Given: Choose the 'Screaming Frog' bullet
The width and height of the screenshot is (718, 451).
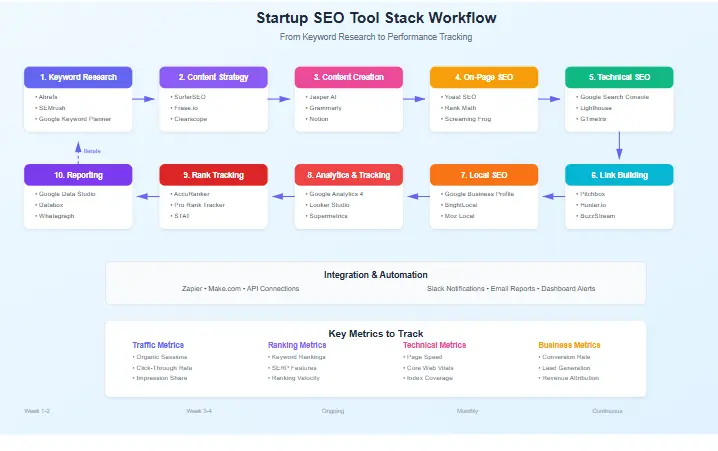Looking at the screenshot, I should 466,119.
